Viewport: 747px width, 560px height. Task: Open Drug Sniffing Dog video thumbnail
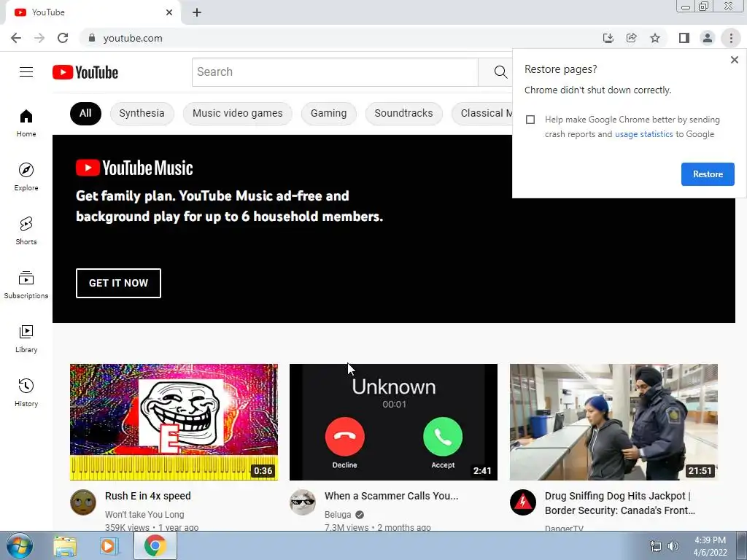(x=613, y=422)
